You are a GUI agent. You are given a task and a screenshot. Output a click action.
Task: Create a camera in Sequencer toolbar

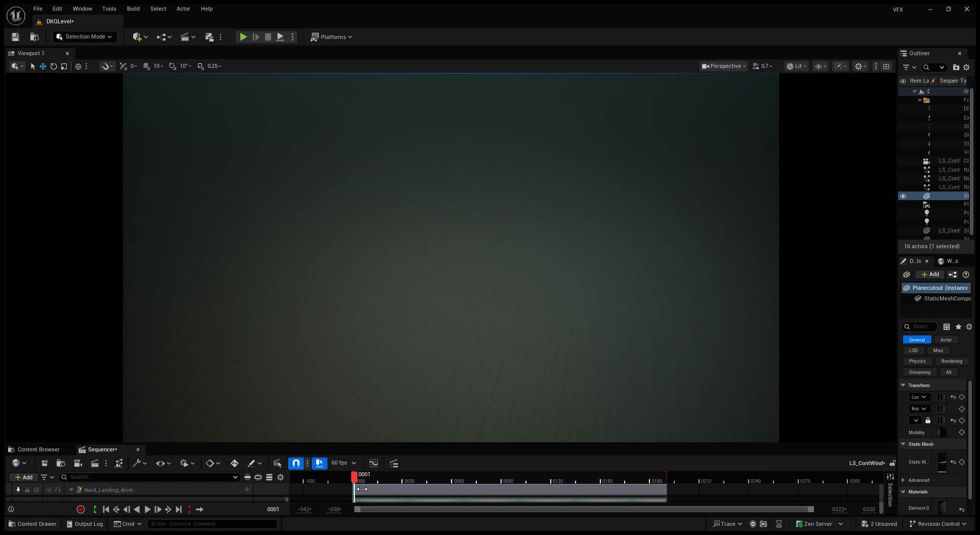tap(77, 463)
